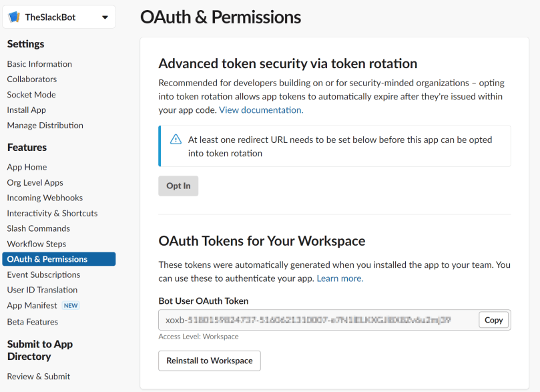Open the token rotation documentation link
Viewport: 540px width, 392px height.
tap(260, 110)
